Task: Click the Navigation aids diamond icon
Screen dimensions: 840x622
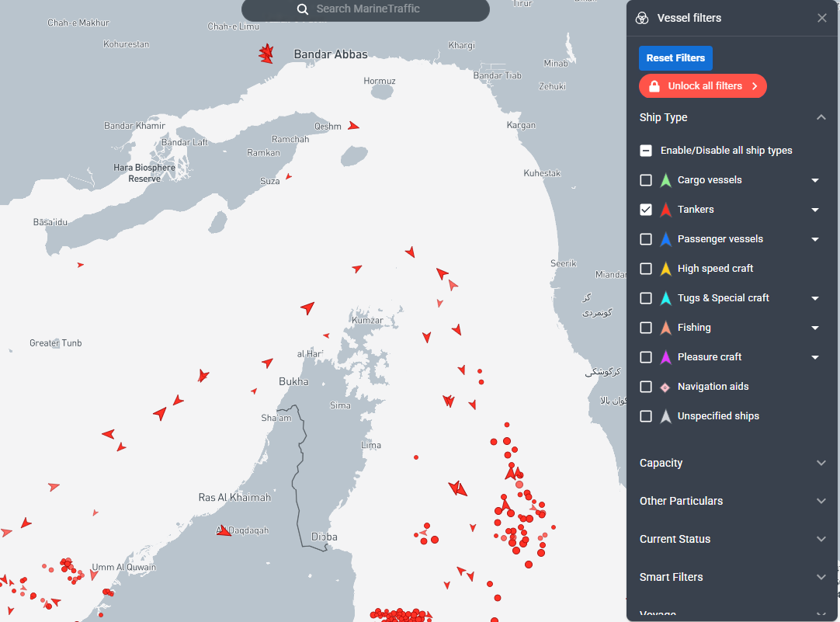Action: [665, 387]
